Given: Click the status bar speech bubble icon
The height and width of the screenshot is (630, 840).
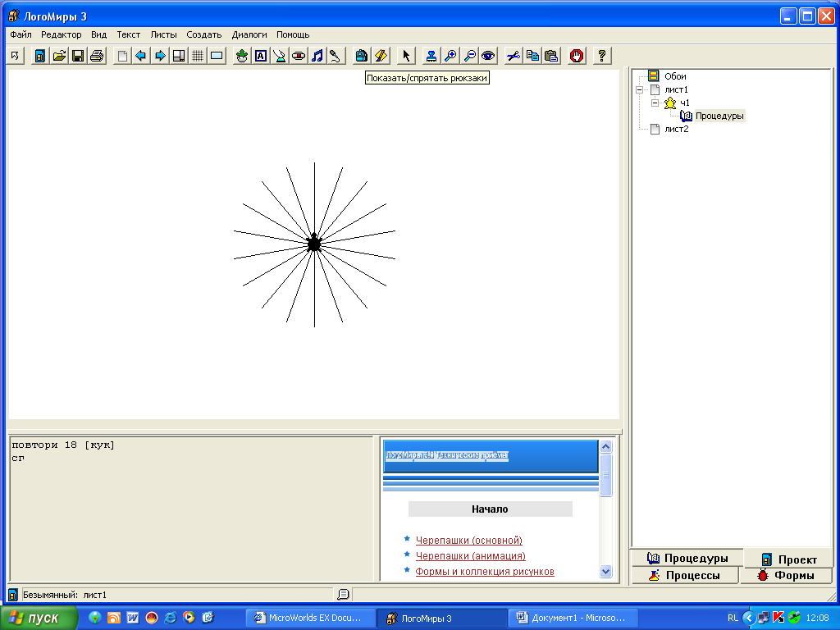Looking at the screenshot, I should (x=343, y=594).
